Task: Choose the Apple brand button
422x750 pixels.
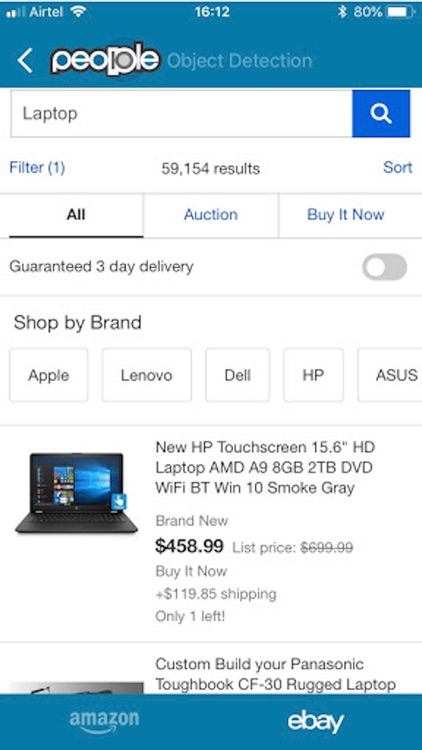Action: click(x=49, y=375)
